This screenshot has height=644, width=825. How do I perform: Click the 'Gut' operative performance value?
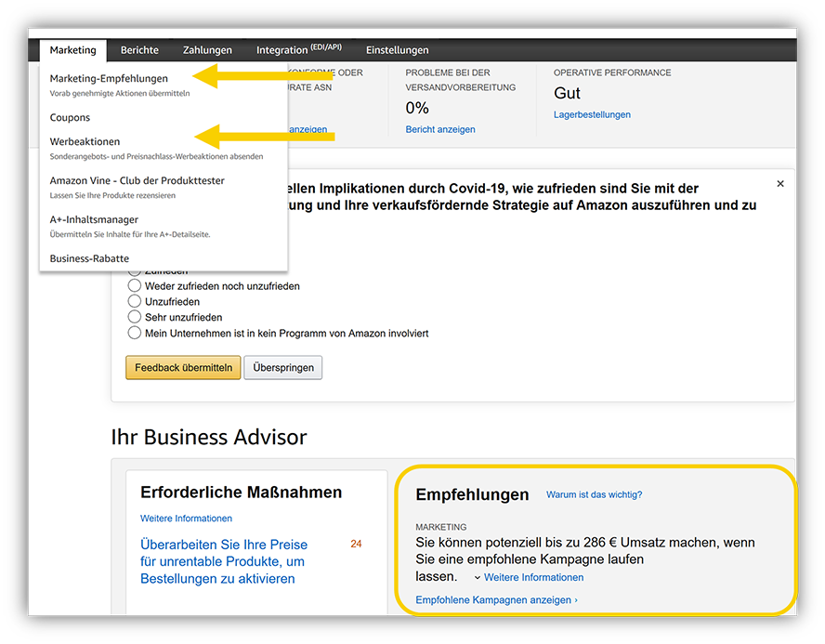567,93
